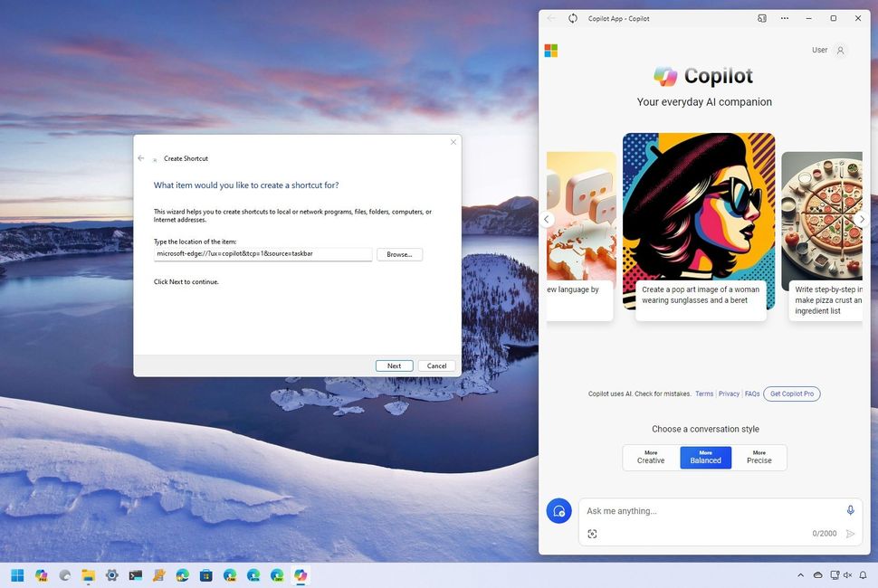Viewport: 878px width, 588px height.
Task: Click the blue Copilot avatar beside the input box
Action: (x=558, y=510)
